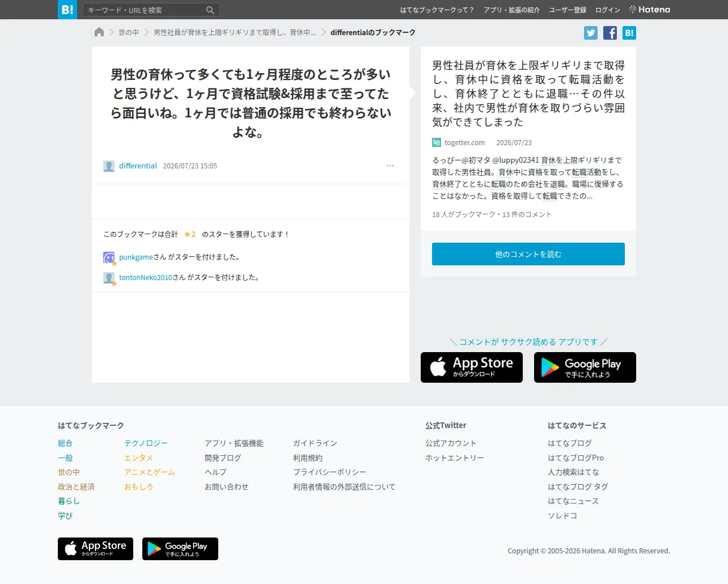The height and width of the screenshot is (584, 728).
Task: Open the togetter.com source link
Action: point(464,142)
